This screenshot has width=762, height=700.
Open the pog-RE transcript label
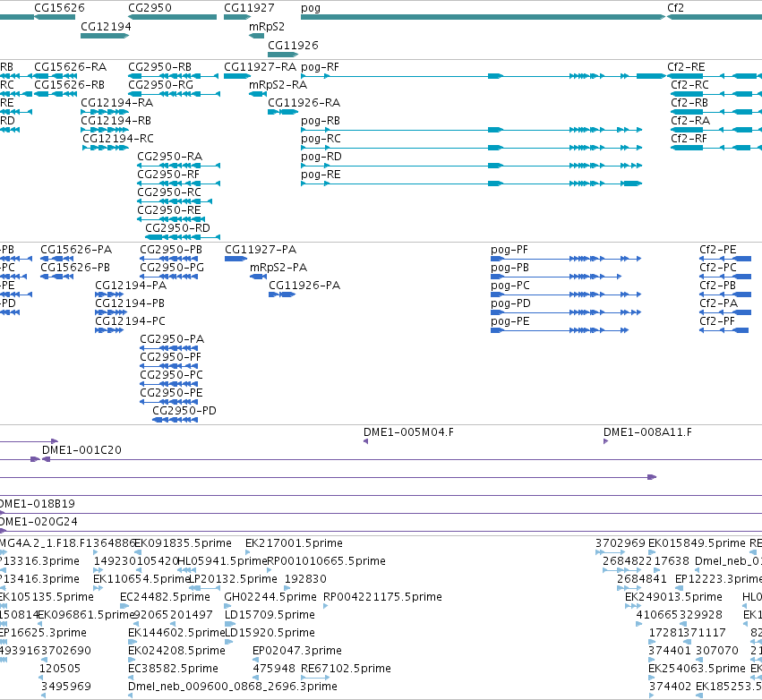321,175
